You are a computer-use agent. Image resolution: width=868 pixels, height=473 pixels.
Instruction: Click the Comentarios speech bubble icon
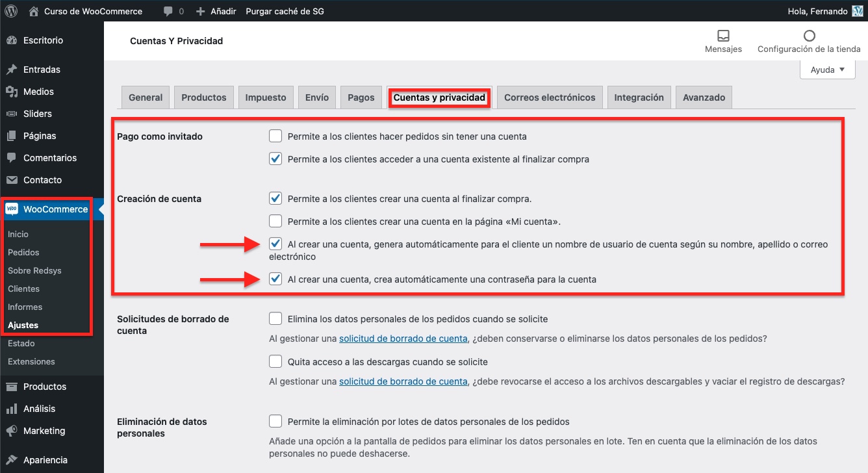tap(12, 158)
